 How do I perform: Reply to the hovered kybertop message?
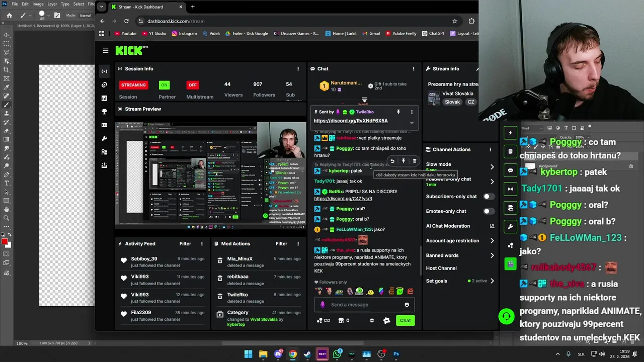click(392, 161)
